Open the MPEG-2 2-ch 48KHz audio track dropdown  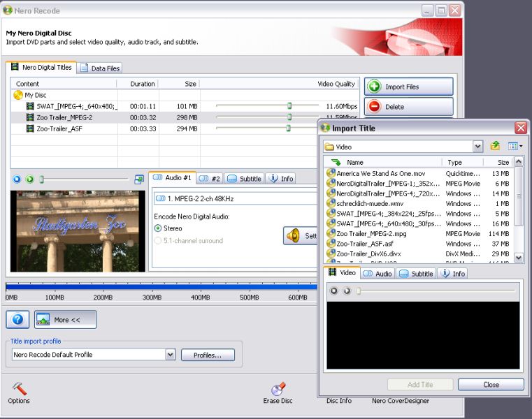[x=236, y=198]
